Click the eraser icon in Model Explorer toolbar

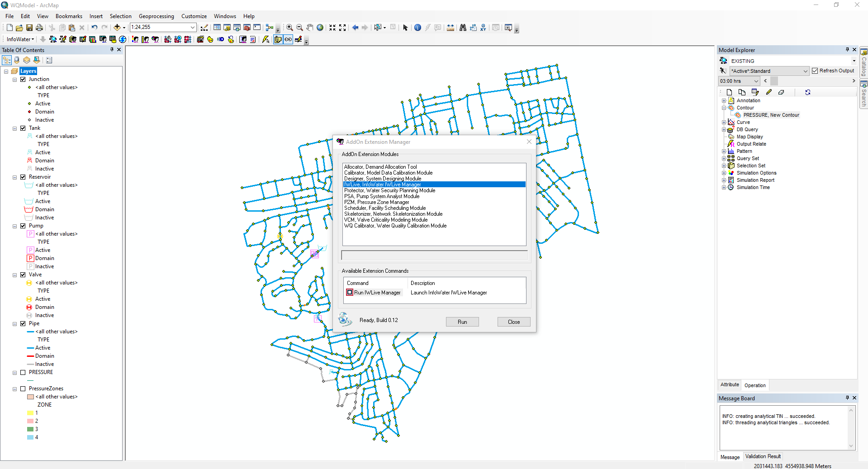pos(782,92)
